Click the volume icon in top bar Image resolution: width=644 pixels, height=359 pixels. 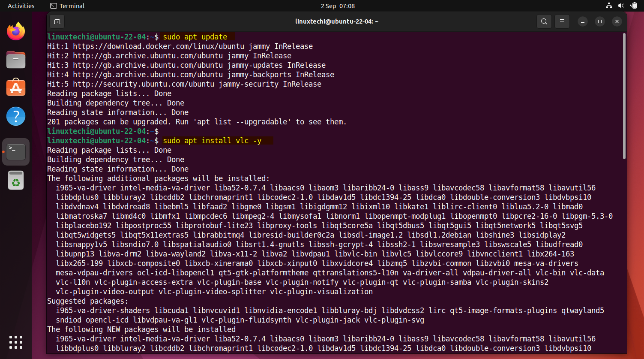[x=621, y=6]
